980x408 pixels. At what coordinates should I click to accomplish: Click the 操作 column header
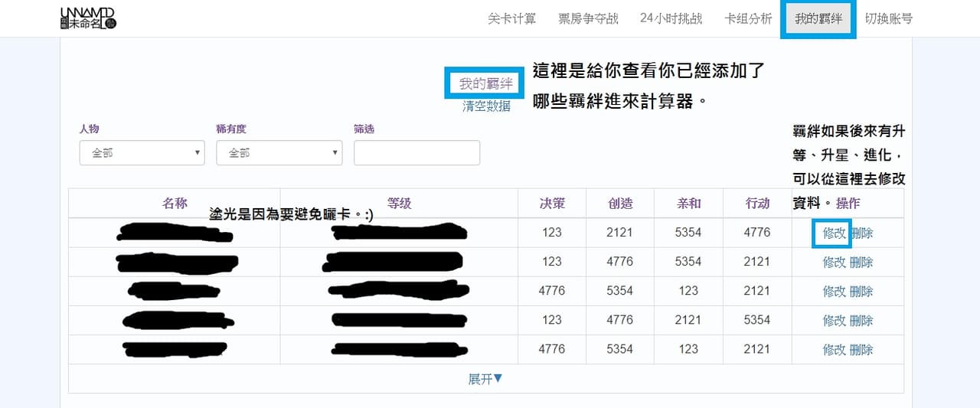tap(848, 204)
